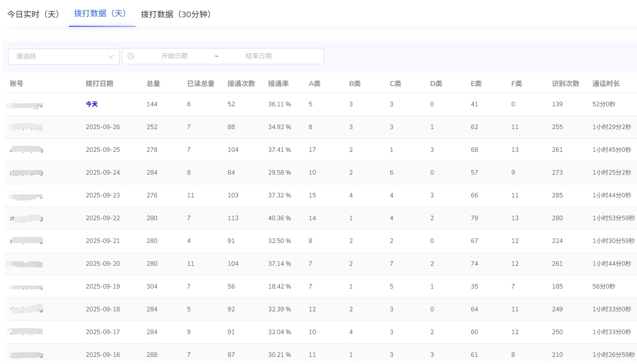
Task: Click the 18.42 % connection rate cell
Action: 279,287
